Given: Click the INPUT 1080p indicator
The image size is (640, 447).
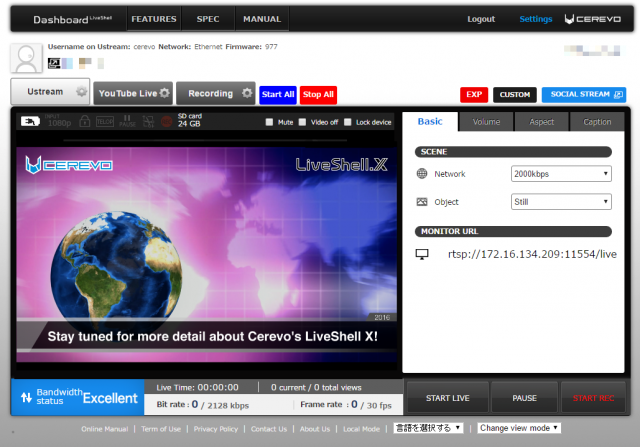Looking at the screenshot, I should [x=59, y=121].
